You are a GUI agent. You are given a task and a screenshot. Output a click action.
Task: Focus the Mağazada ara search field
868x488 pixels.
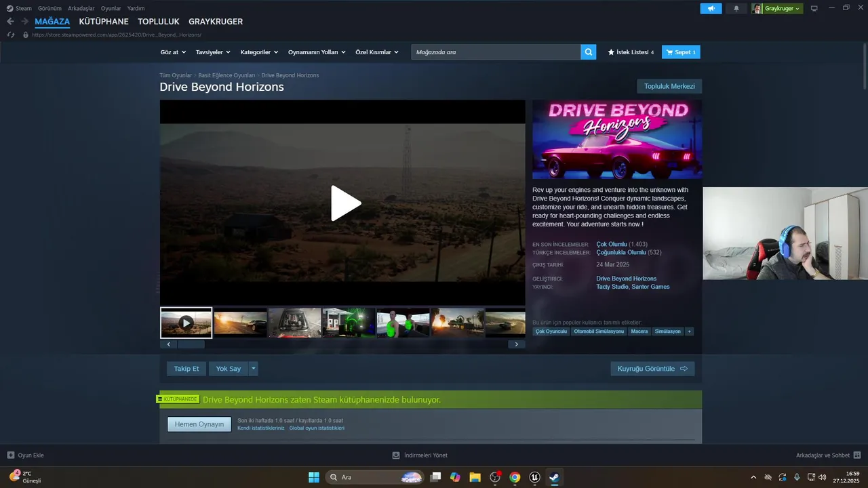[x=496, y=52]
